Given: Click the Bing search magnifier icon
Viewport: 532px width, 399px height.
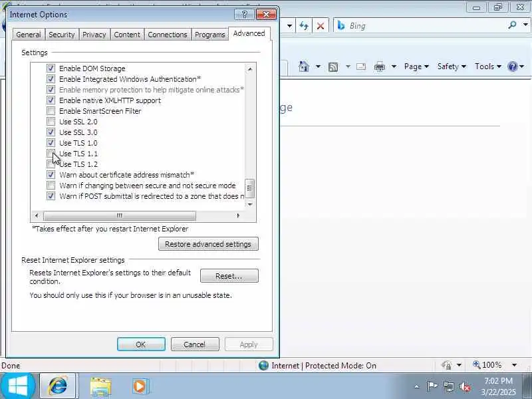Looking at the screenshot, I should 512,25.
